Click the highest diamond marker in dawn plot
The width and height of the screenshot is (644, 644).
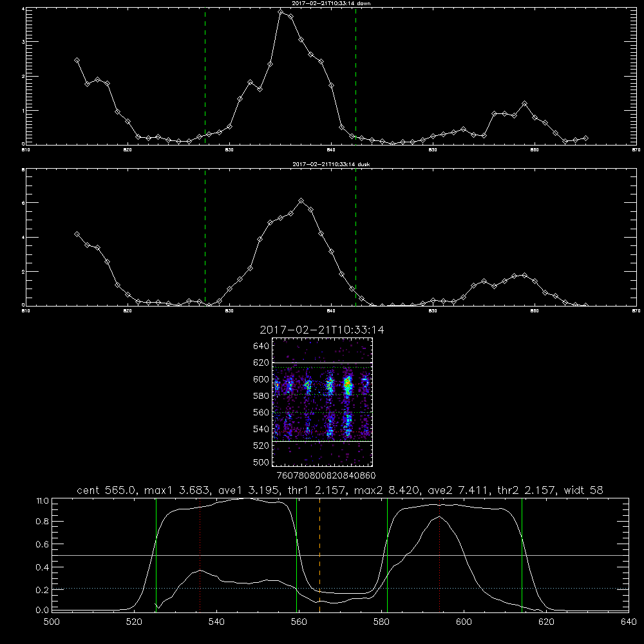[x=281, y=12]
